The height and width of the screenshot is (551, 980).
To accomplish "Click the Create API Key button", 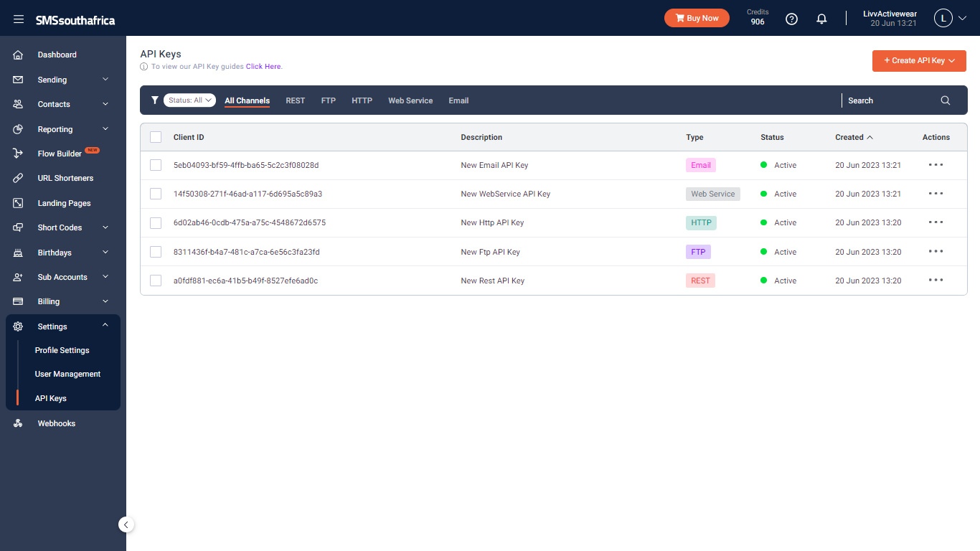I will [x=919, y=61].
